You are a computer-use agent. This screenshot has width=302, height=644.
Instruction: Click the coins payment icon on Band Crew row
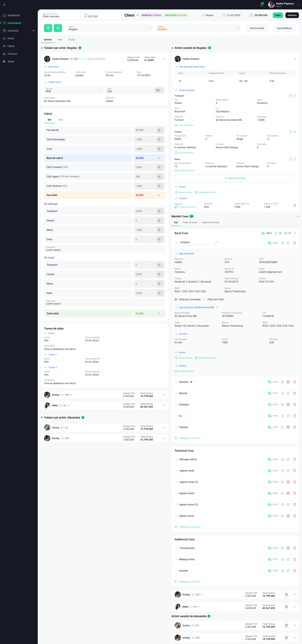263,233
